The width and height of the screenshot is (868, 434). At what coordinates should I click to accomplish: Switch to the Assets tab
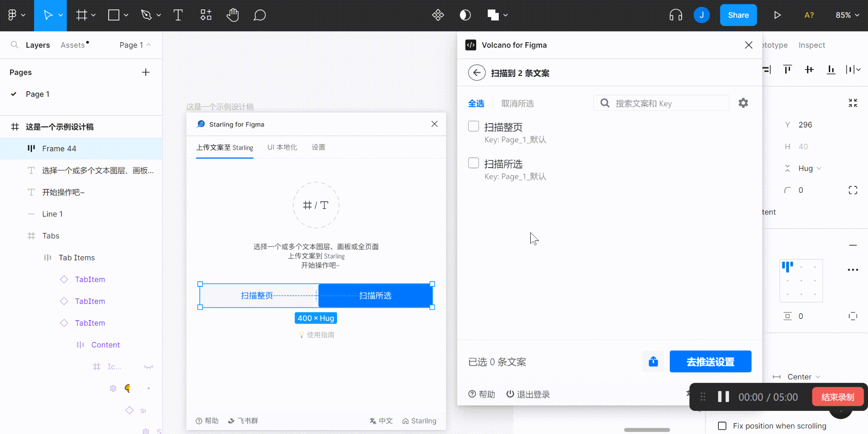tap(73, 45)
